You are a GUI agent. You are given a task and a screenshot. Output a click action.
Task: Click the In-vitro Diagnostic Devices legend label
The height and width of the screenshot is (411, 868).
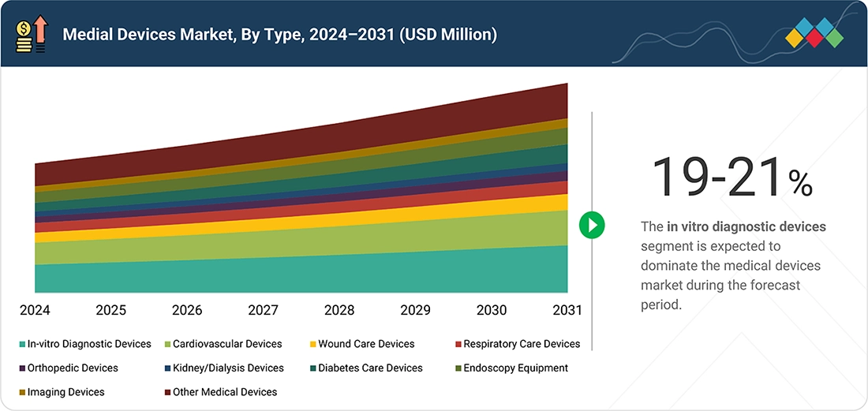pos(89,344)
